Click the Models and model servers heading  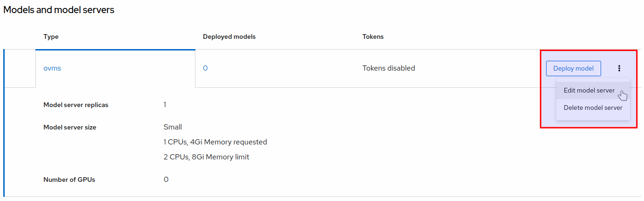pos(59,10)
